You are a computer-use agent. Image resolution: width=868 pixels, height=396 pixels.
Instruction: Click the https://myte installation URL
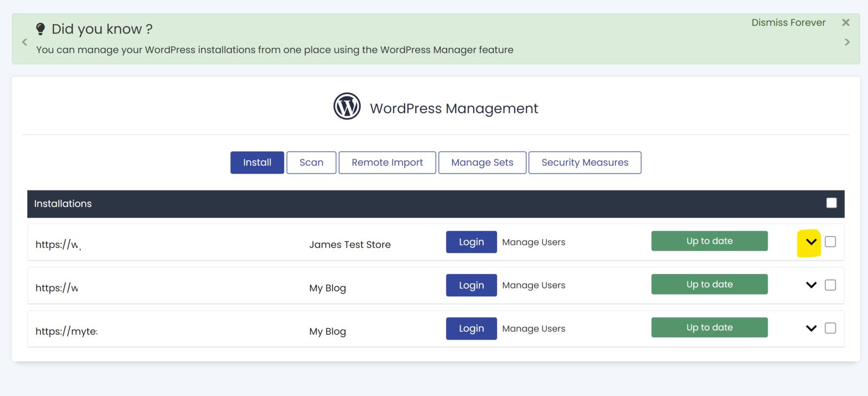(x=66, y=331)
